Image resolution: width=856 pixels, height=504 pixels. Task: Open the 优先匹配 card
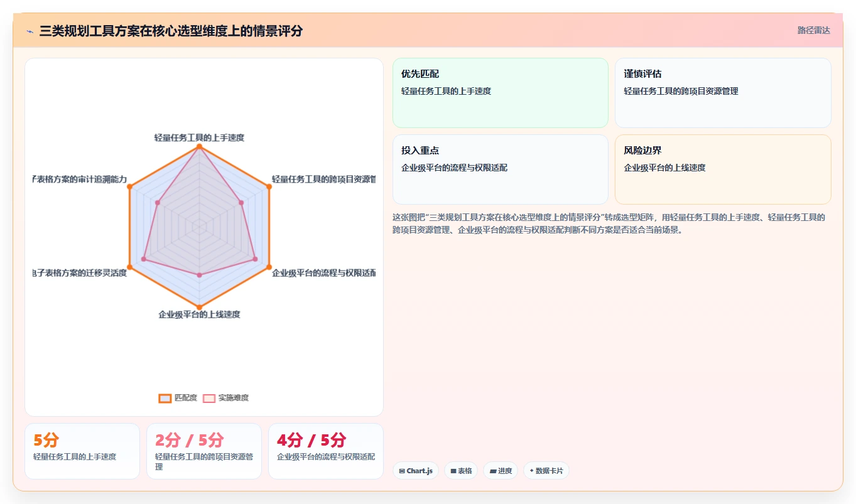(501, 93)
